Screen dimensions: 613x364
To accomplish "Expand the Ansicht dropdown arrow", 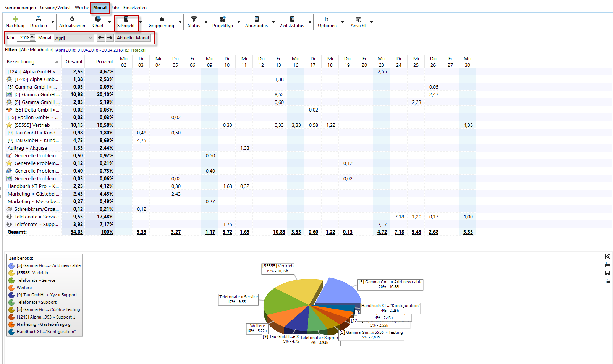I will pos(372,22).
